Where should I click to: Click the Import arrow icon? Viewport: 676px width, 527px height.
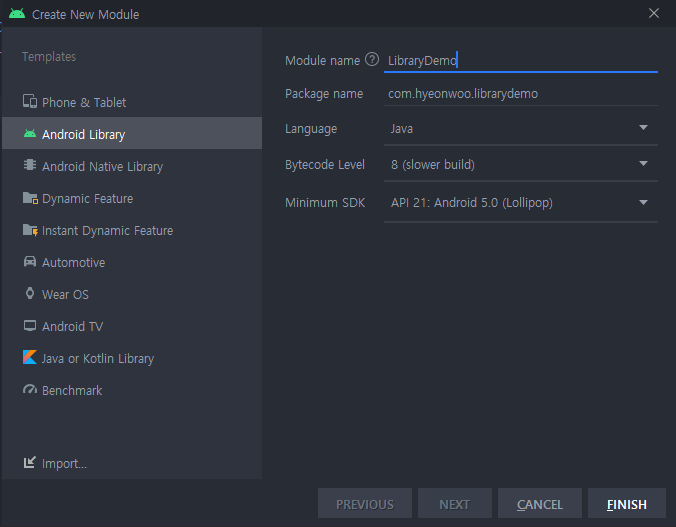tap(30, 463)
